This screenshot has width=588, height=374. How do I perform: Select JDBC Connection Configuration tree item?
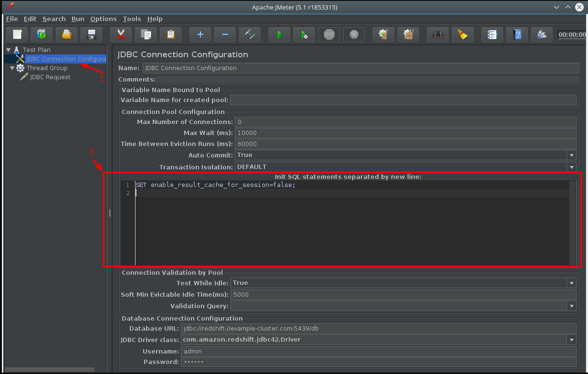coord(66,59)
